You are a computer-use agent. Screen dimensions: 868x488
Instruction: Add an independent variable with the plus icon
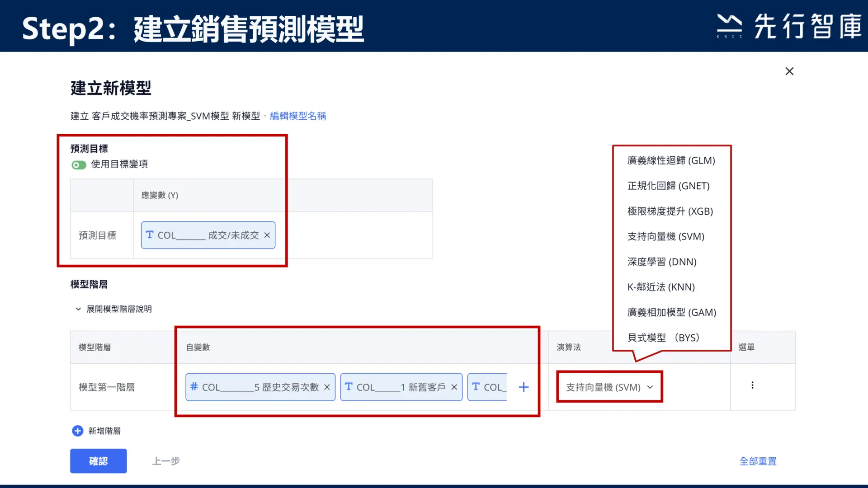[524, 387]
